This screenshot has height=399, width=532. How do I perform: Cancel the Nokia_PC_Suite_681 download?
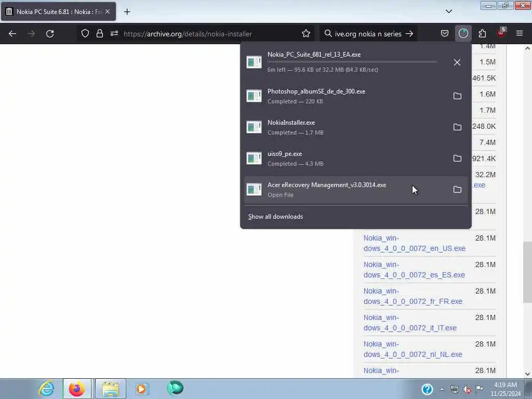457,62
